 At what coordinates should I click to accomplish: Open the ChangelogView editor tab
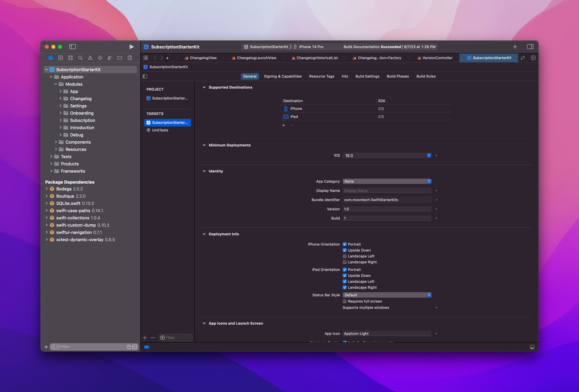201,58
